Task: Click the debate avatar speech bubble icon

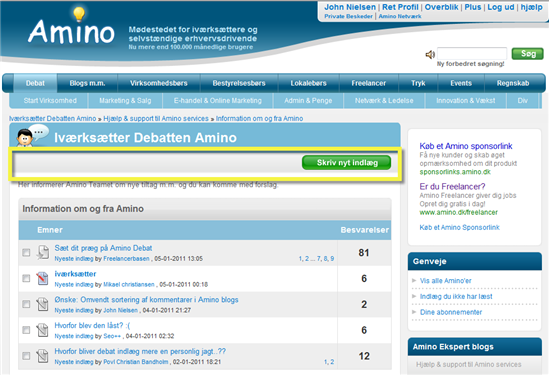Action: click(x=32, y=136)
